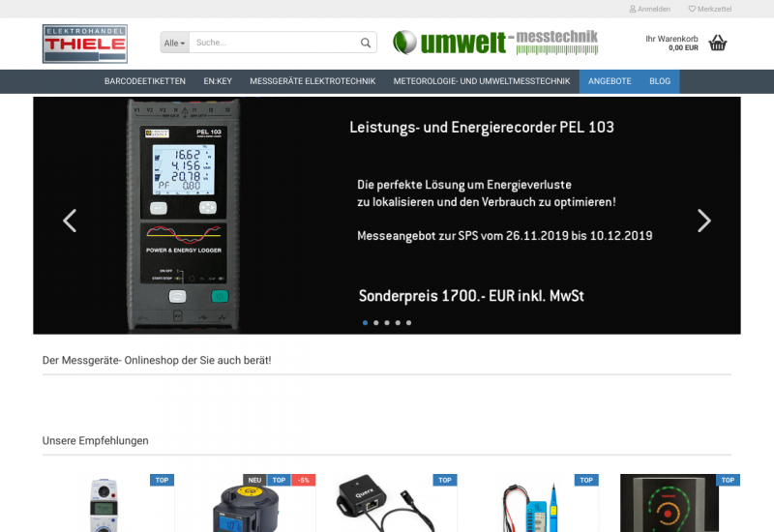Image resolution: width=774 pixels, height=532 pixels.
Task: Click the Elektrohandel Thiele logo
Action: [85, 44]
